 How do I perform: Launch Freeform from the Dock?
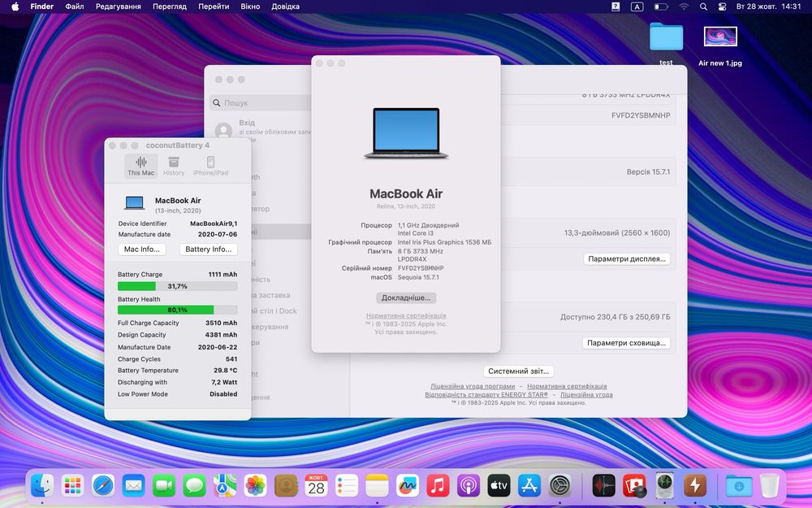tap(408, 486)
